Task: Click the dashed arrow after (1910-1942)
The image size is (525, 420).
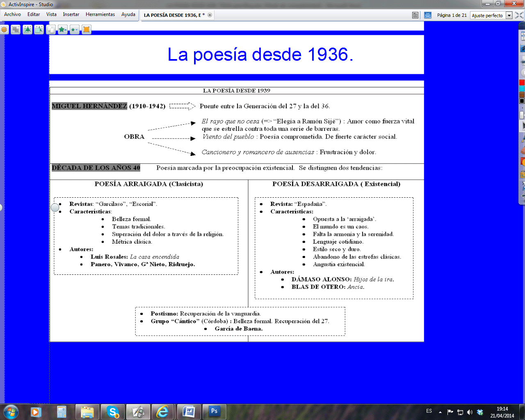Action: [x=183, y=106]
